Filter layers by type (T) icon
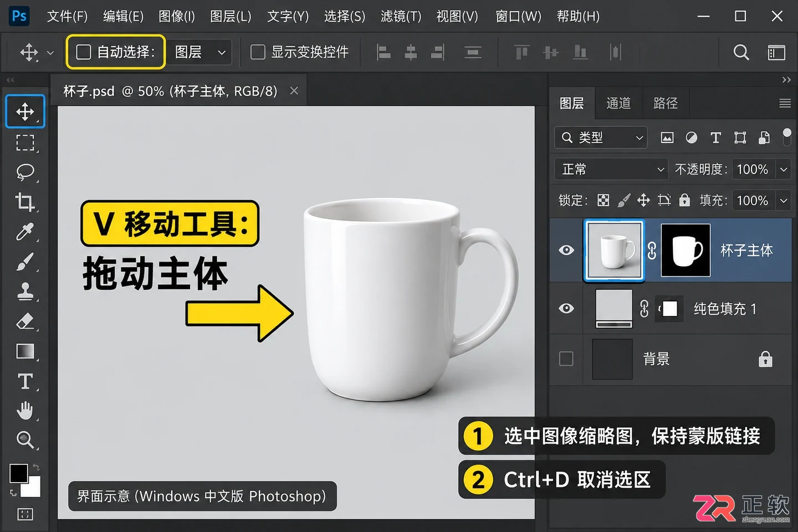Image resolution: width=798 pixels, height=532 pixels. [715, 137]
